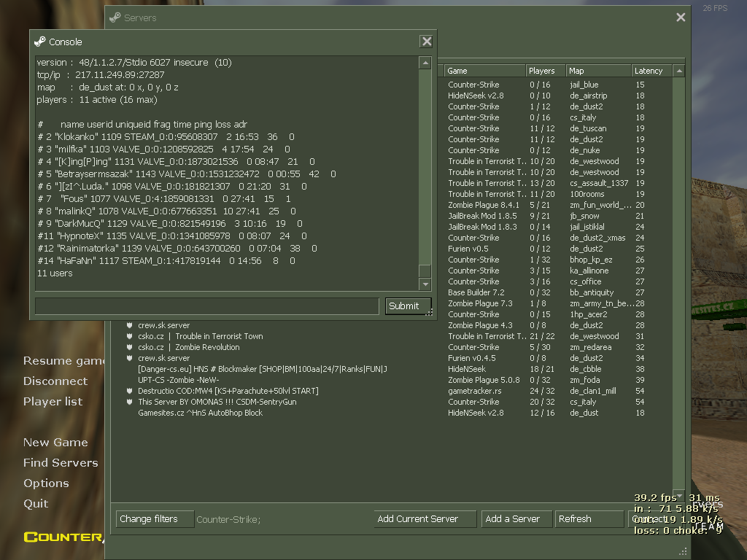Close the Servers browser window
Viewport: 747px width, 560px height.
click(x=681, y=17)
